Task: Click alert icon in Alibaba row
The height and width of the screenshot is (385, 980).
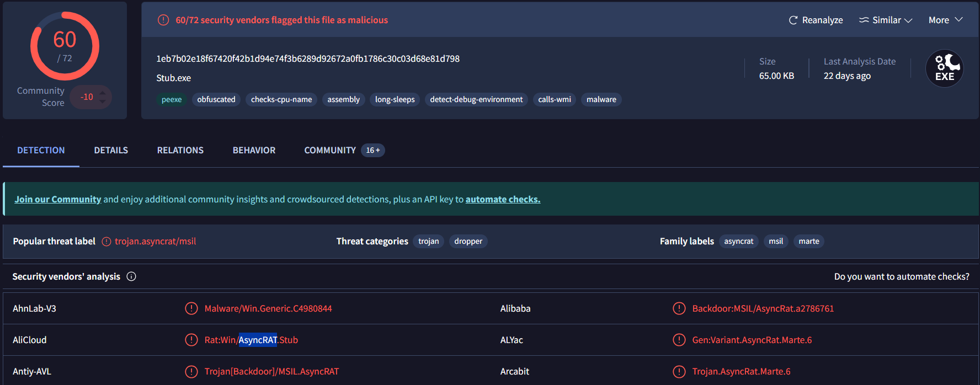Action: coord(679,308)
